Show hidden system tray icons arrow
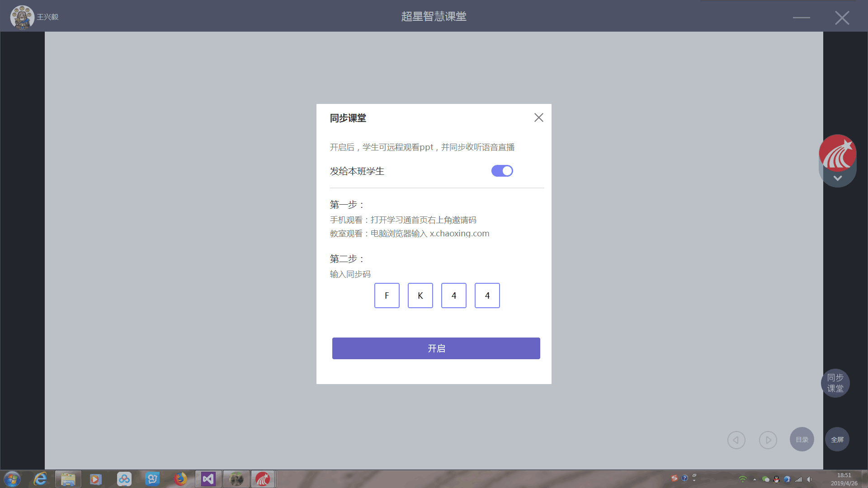The image size is (868, 488). pos(754,479)
